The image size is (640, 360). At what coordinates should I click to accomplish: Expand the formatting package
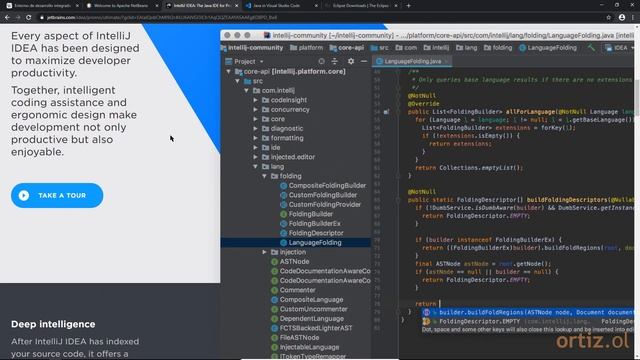[256, 138]
